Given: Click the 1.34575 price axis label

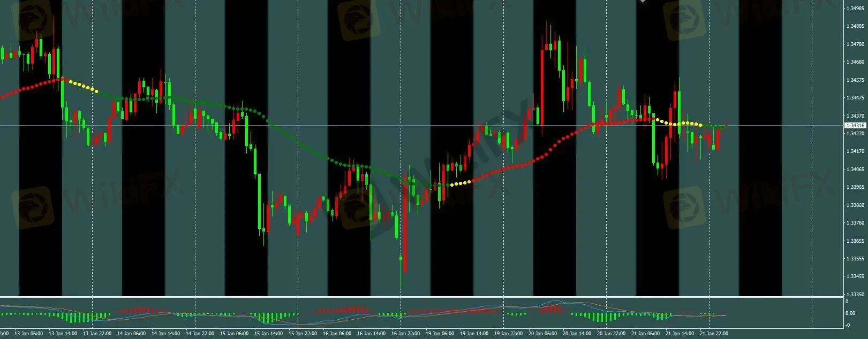Looking at the screenshot, I should [x=856, y=80].
